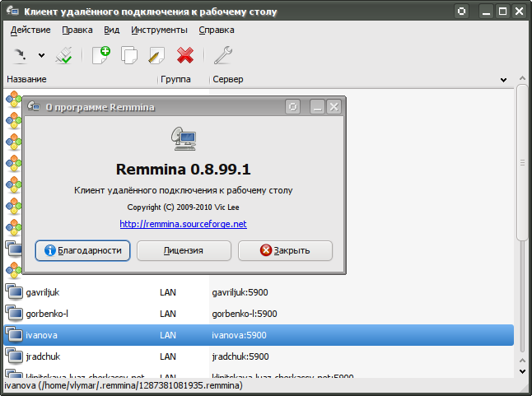Screen dimensions: 532x396
Task: Click the Remmina logo in About dialog
Action: click(184, 138)
